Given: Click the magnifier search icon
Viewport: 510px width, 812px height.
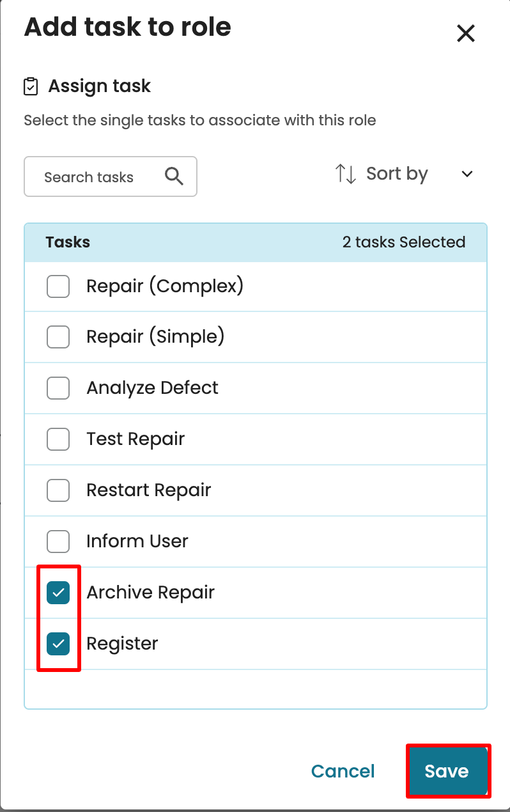Looking at the screenshot, I should click(x=174, y=176).
